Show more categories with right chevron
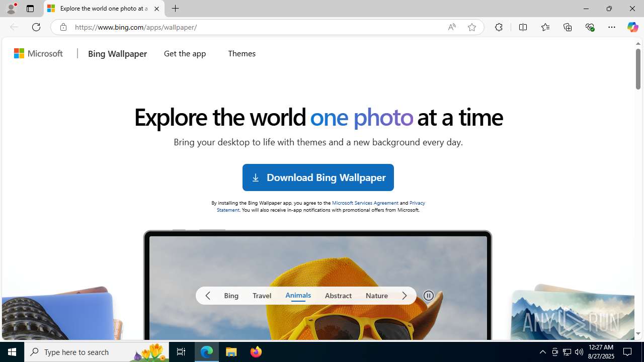The image size is (644, 362). [405, 296]
